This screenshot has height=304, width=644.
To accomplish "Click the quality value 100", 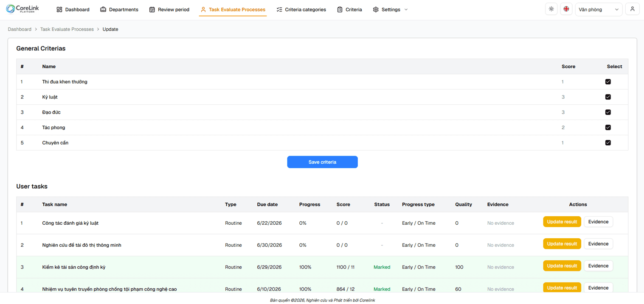I will pos(459,267).
